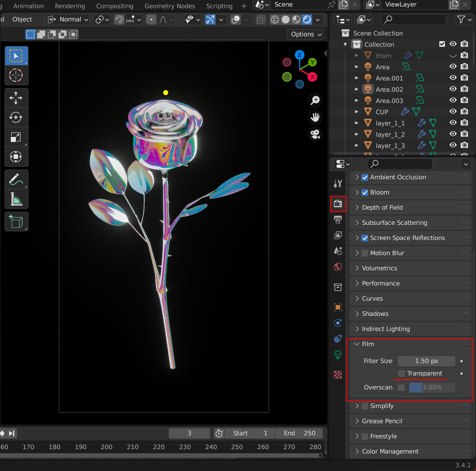Select the Rotate tool
The width and height of the screenshot is (476, 471).
point(16,118)
